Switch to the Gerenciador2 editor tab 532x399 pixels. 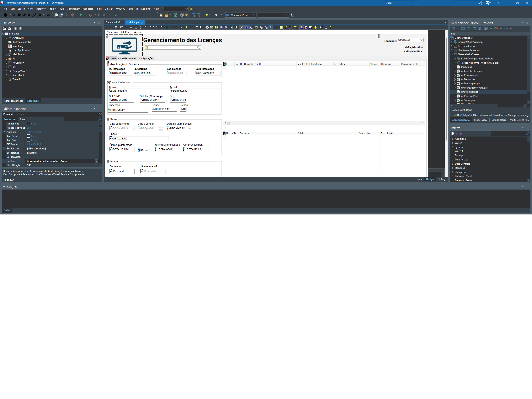(113, 22)
